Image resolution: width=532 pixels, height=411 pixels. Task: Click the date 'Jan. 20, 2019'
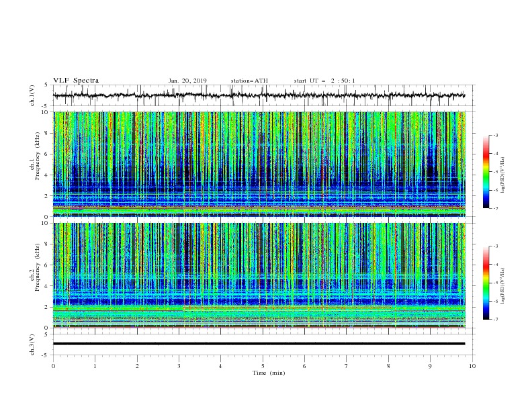[x=187, y=81]
